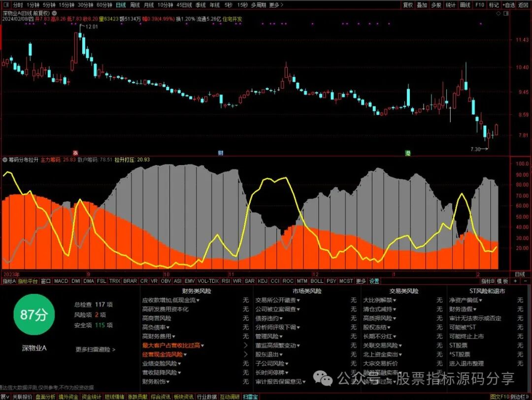The image size is (532, 400).
Task: Open the 盘面分析 bottom tab
Action: tap(45, 397)
